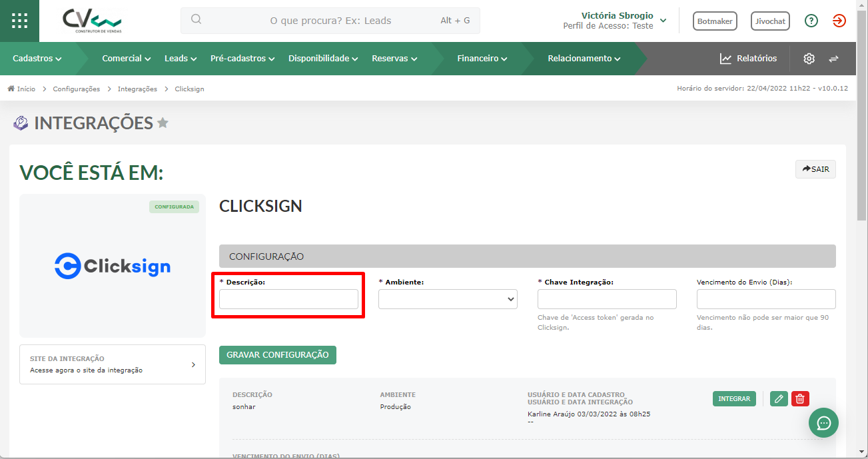
Task: Focus the Vencimento do Envio input field
Action: coord(766,299)
